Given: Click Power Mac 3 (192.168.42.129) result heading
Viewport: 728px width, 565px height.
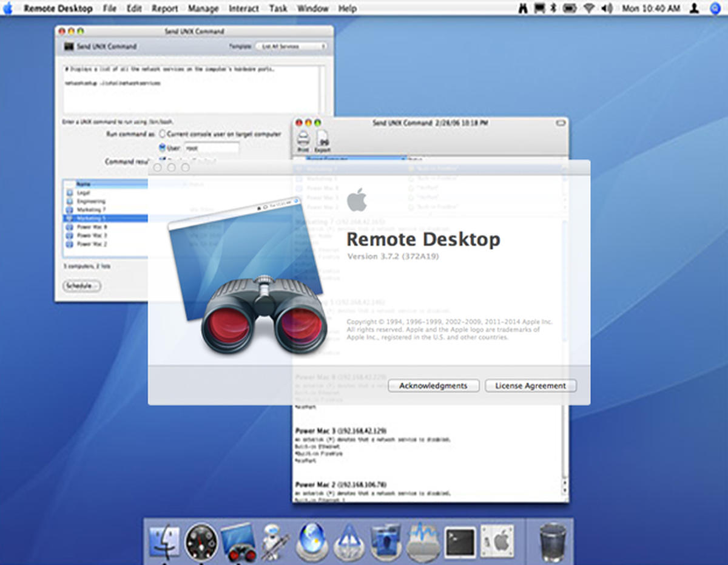Looking at the screenshot, I should [341, 430].
